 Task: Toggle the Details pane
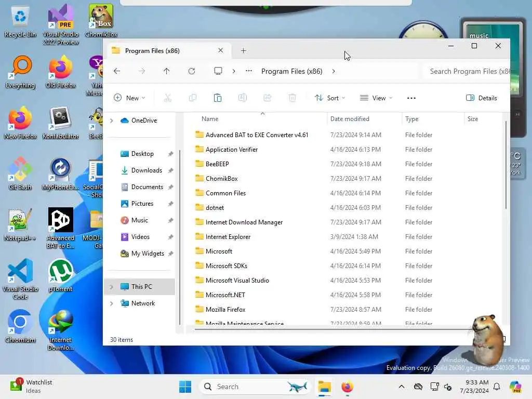482,98
